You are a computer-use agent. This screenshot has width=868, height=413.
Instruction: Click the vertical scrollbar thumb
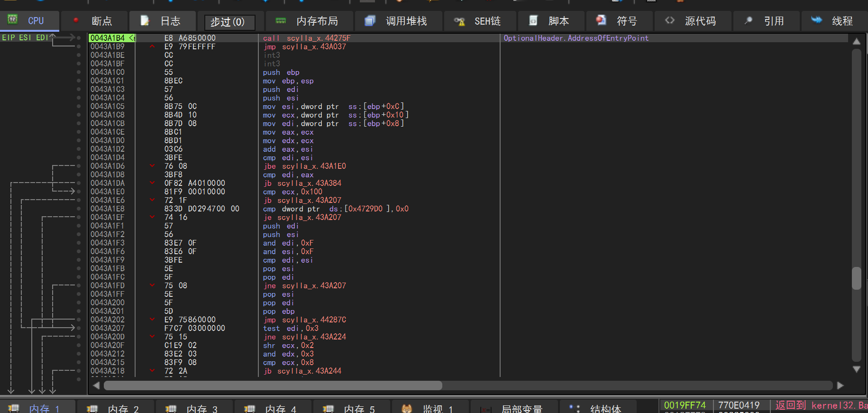pyautogui.click(x=856, y=278)
